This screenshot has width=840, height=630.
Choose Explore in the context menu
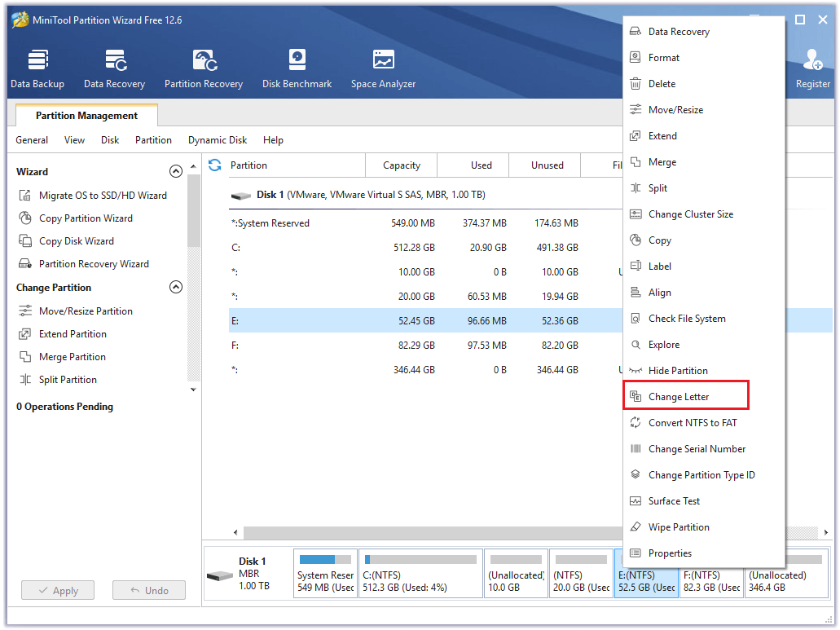(x=704, y=345)
